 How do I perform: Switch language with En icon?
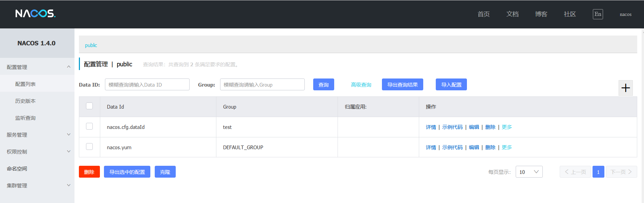point(598,14)
